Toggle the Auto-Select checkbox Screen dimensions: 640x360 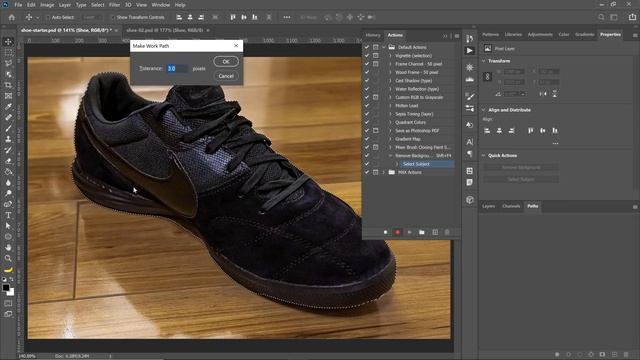pos(48,18)
